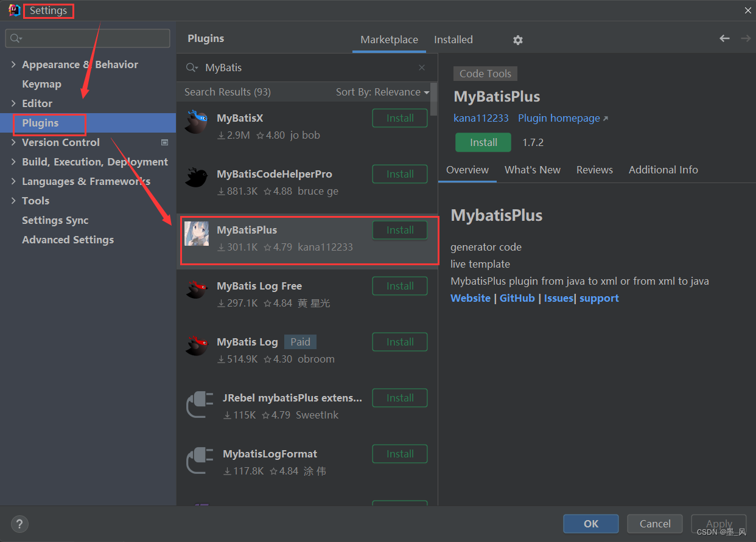Image resolution: width=756 pixels, height=542 pixels.
Task: Install MyBatis Log Free plugin
Action: [400, 286]
